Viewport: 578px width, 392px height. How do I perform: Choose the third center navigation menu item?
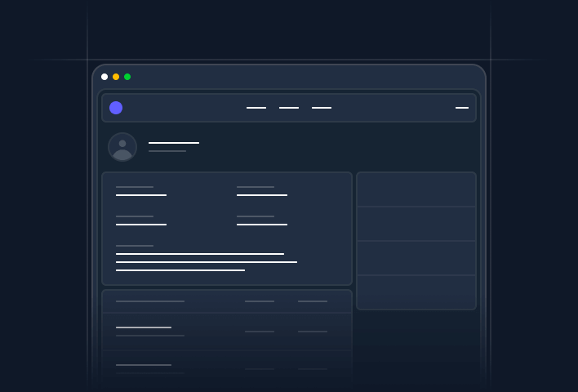point(322,108)
